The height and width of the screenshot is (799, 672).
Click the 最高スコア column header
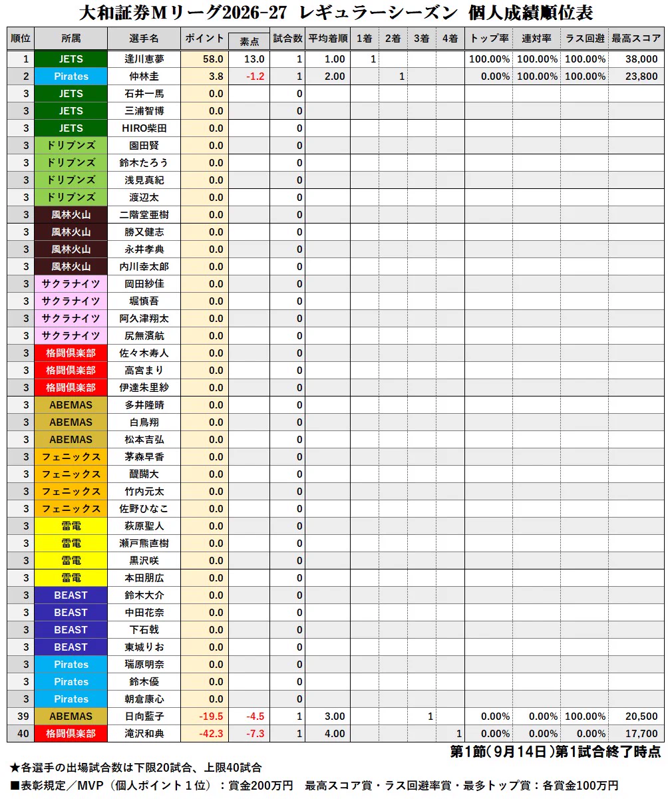coord(637,39)
